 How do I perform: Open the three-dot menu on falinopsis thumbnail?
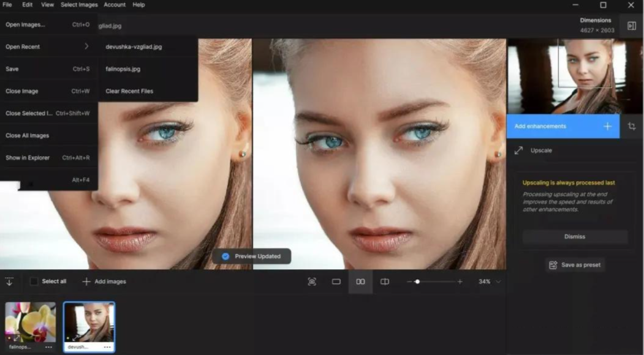click(x=48, y=347)
